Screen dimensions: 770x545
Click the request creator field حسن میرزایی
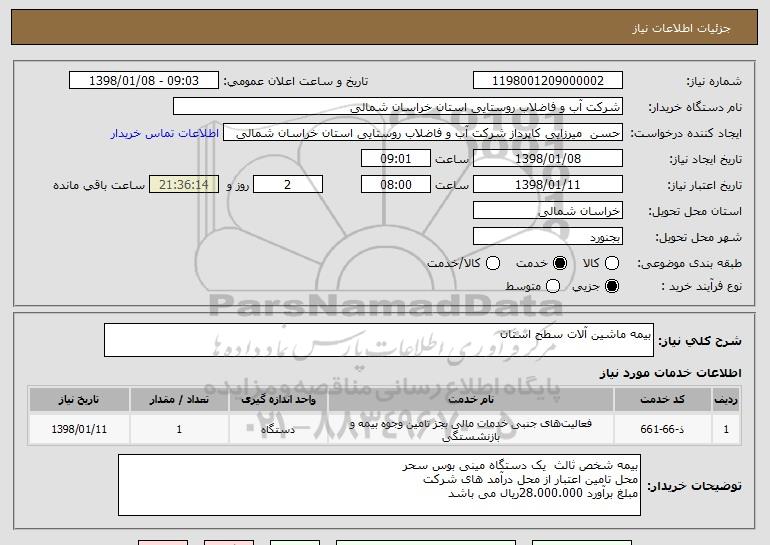pos(423,133)
